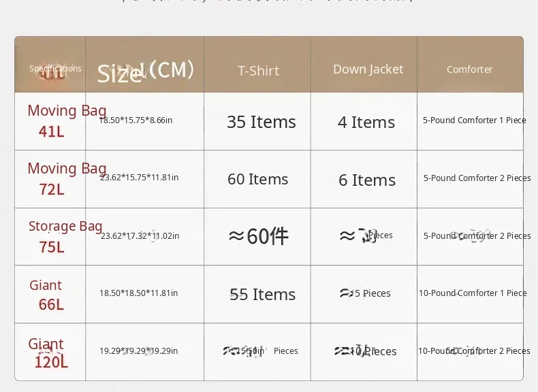Select the 23.62*15.75*11.81in dimensions cell
Screen dimensions: 538x392
(x=139, y=178)
